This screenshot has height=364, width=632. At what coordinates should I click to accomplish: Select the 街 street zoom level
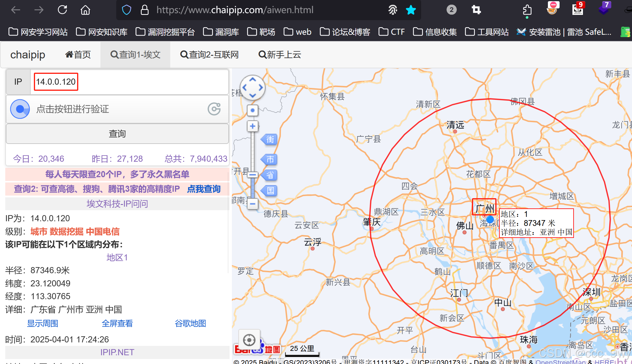(270, 139)
